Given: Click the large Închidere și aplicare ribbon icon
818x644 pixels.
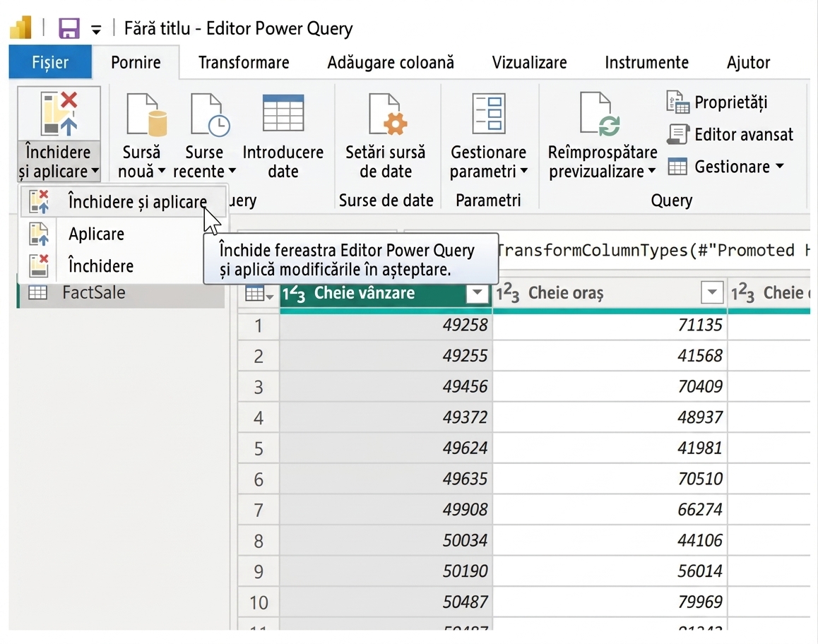Looking at the screenshot, I should click(59, 113).
